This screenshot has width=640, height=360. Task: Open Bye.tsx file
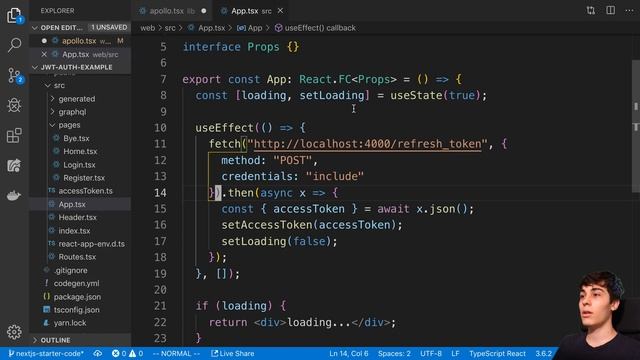point(76,138)
